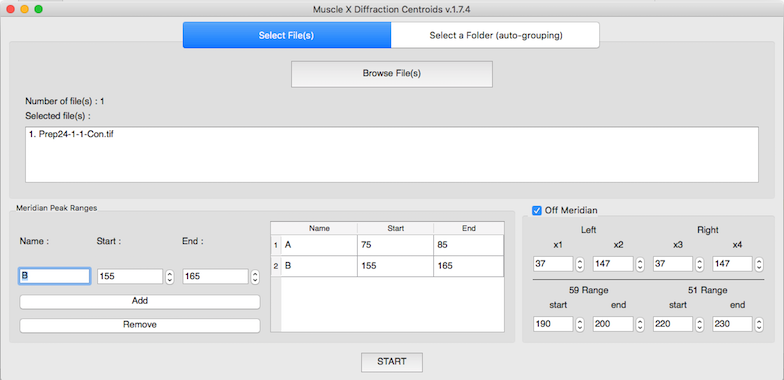Click the Right x3 input field
This screenshot has height=380, width=784.
672,264
